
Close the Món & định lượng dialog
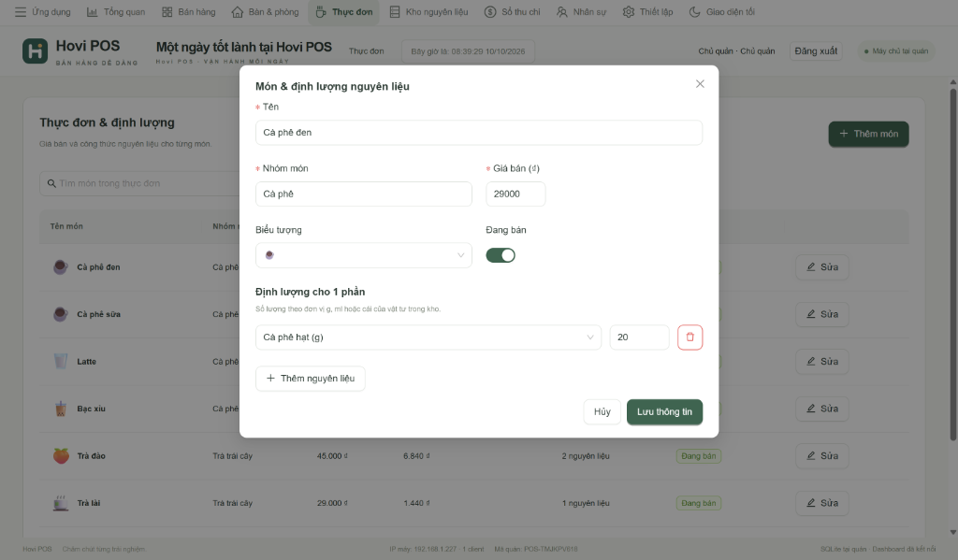(700, 83)
